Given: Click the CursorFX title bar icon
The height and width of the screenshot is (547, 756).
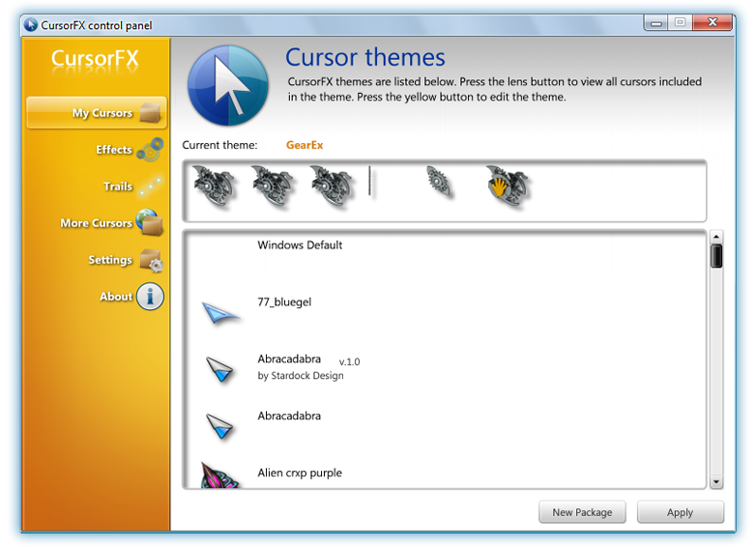Looking at the screenshot, I should (30, 24).
